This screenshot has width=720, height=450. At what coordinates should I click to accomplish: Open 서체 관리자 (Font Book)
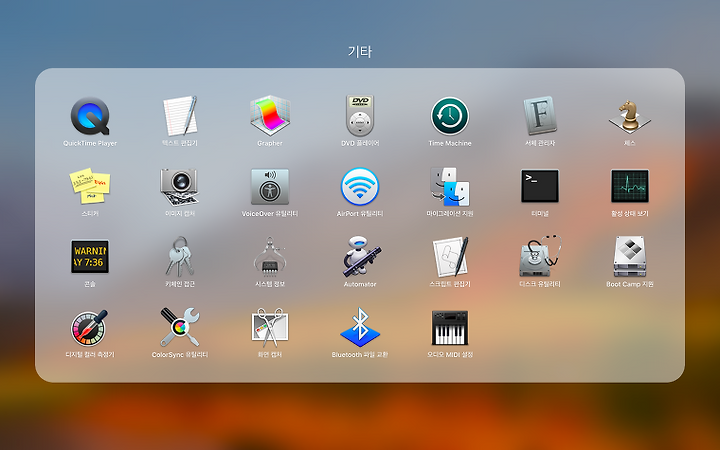pos(540,116)
